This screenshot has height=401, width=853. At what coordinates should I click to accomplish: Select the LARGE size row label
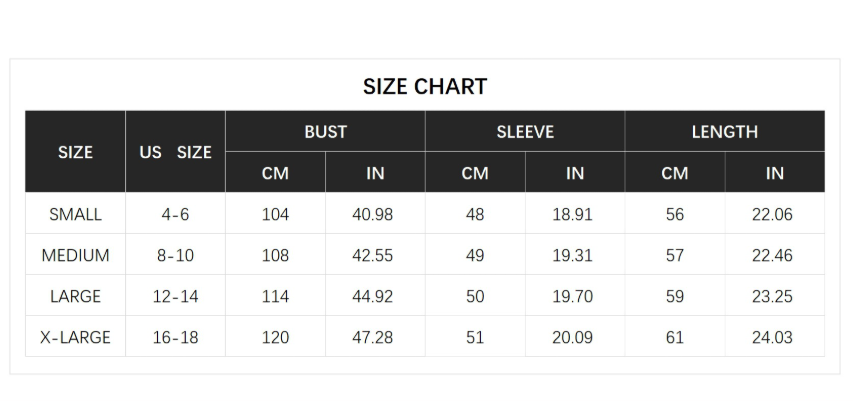pos(75,296)
